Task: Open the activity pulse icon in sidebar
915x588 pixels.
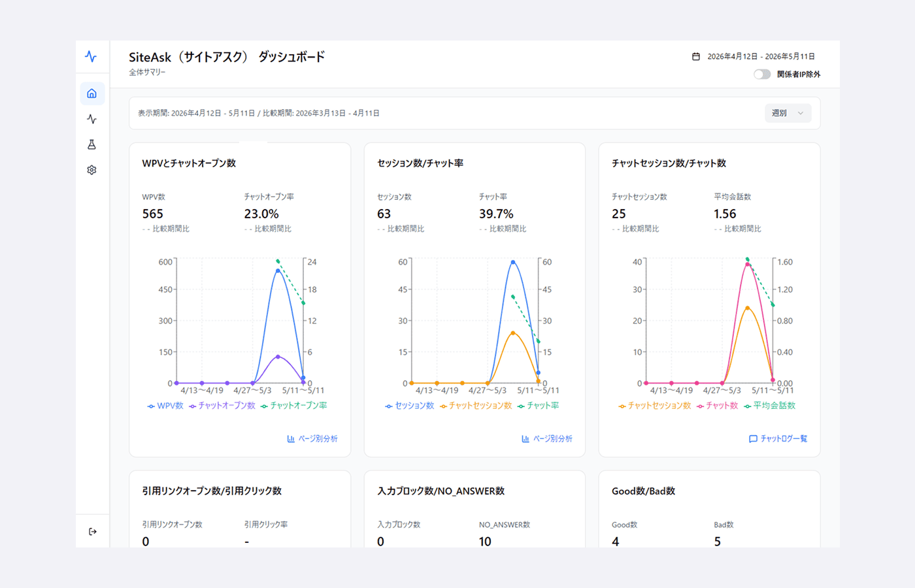Action: pyautogui.click(x=91, y=119)
